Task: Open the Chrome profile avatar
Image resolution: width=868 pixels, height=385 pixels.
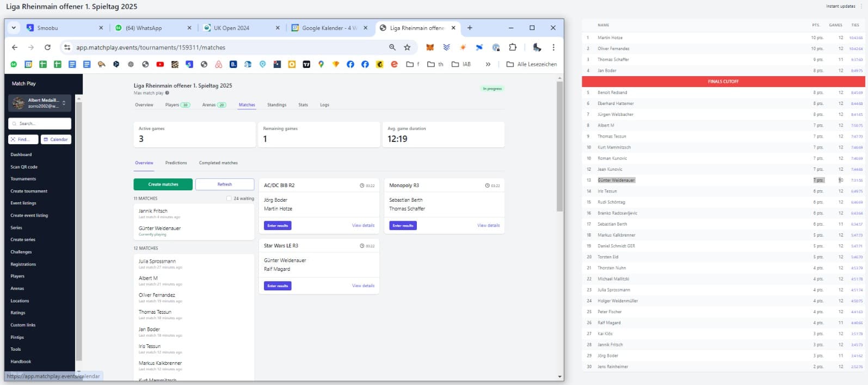Action: 537,47
